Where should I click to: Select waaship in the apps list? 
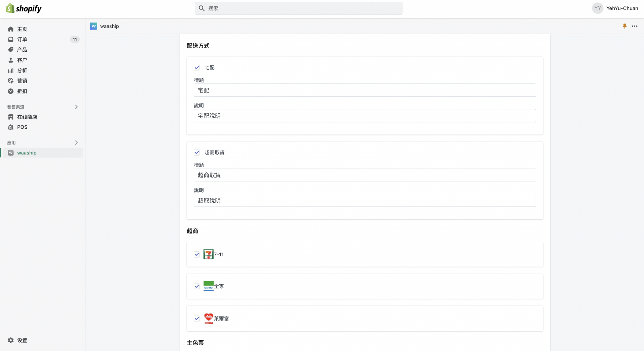coord(27,153)
